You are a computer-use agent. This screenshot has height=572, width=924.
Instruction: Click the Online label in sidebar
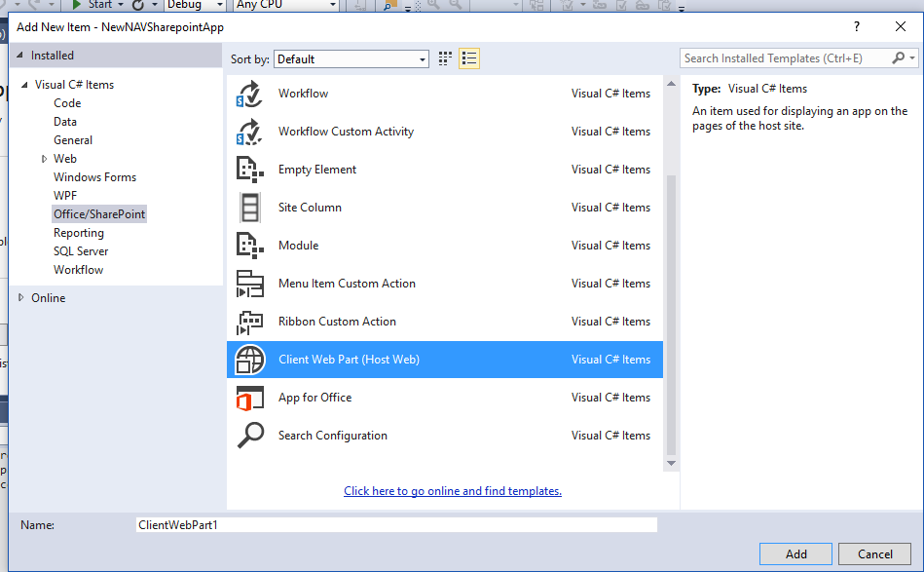coord(49,298)
